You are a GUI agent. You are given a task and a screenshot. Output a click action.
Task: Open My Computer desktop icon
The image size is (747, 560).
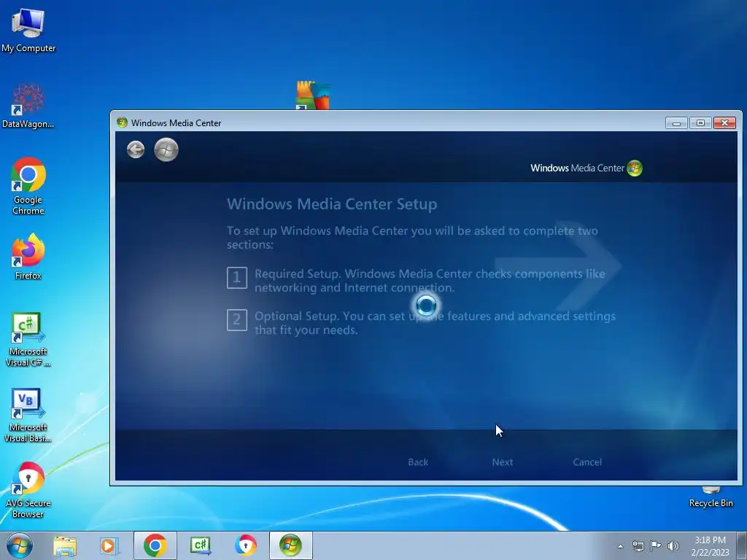(x=28, y=31)
